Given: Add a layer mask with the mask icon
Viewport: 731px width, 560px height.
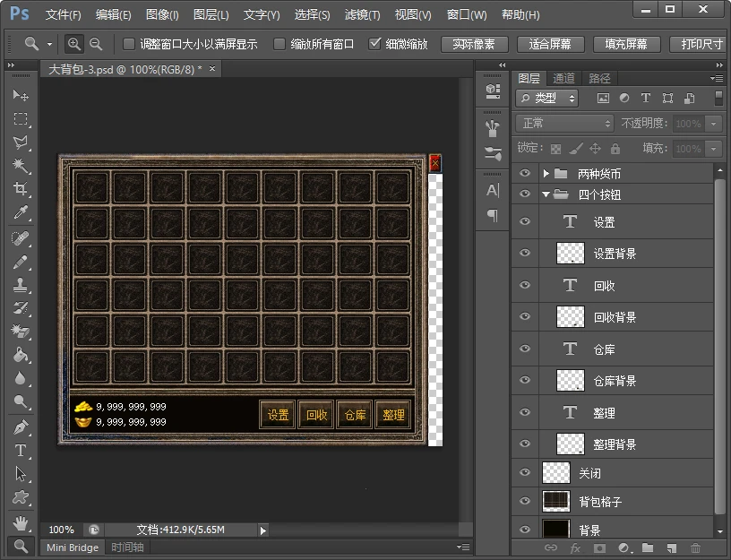Looking at the screenshot, I should (599, 547).
